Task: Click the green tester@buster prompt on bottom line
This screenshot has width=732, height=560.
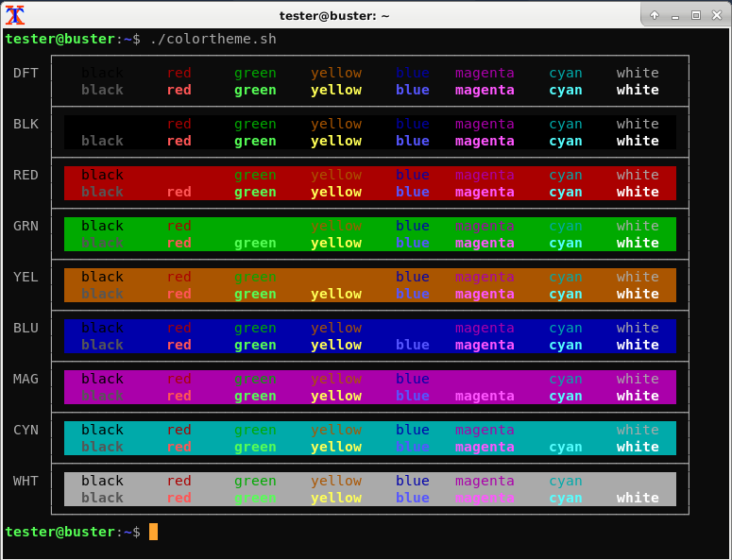Action: pyautogui.click(x=59, y=532)
